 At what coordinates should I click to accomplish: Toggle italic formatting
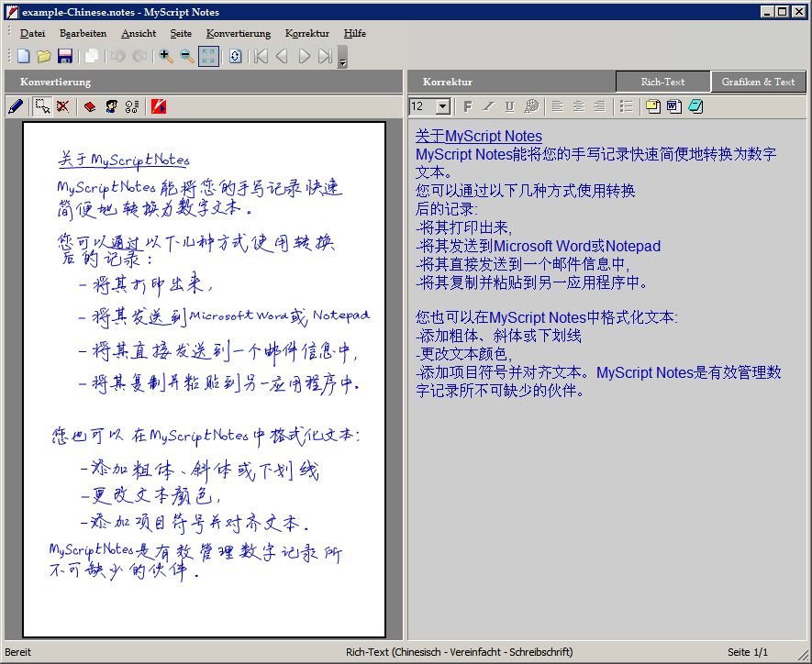[x=489, y=106]
